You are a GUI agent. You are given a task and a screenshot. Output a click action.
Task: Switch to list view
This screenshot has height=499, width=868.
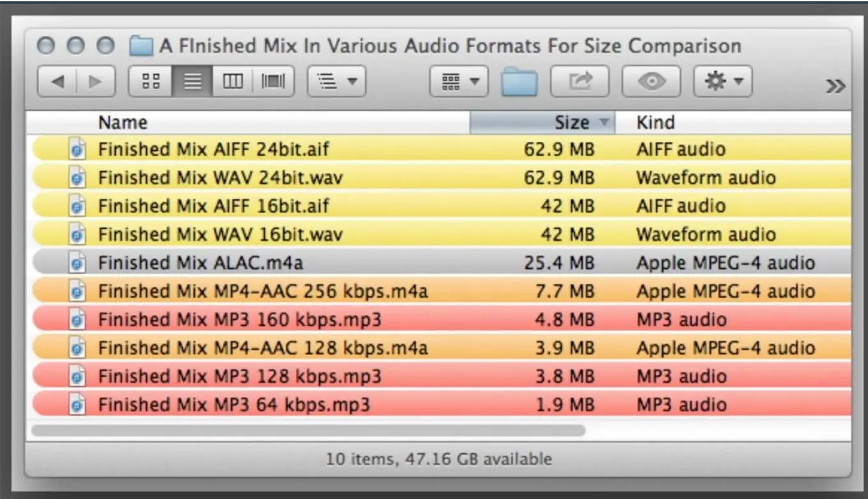pos(191,81)
